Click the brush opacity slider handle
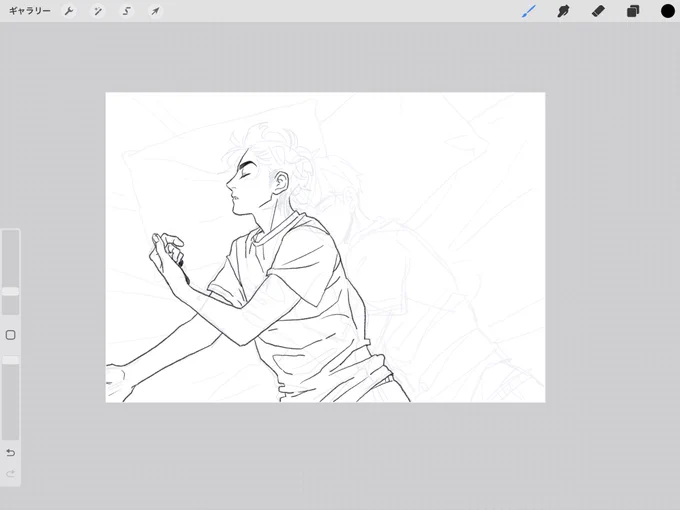 coord(10,360)
